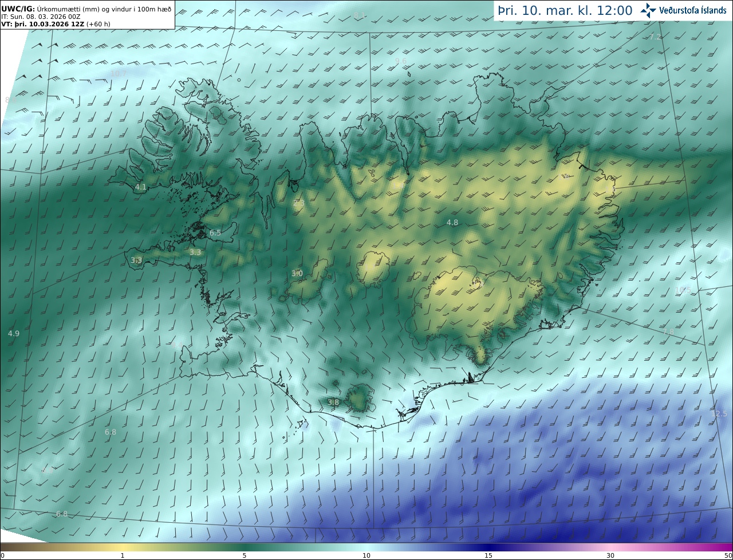Click the 10.7 value label on the map
The height and width of the screenshot is (560, 733).
tap(119, 73)
